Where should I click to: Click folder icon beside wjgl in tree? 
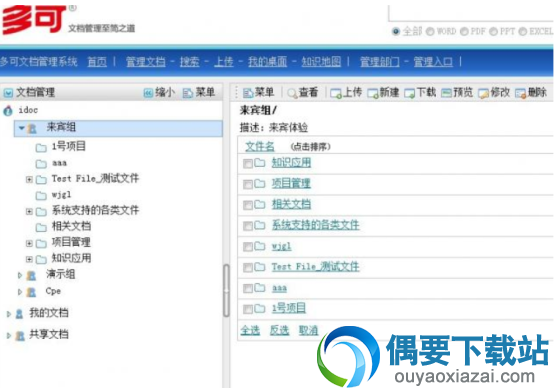(41, 195)
